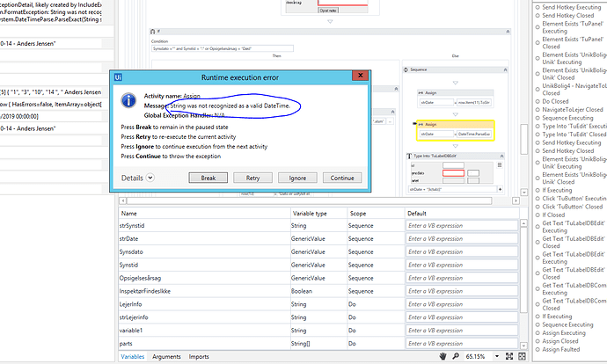Click the Type Into 'T' activity icon
Viewport: 607px width, 364px height.
[x=409, y=156]
